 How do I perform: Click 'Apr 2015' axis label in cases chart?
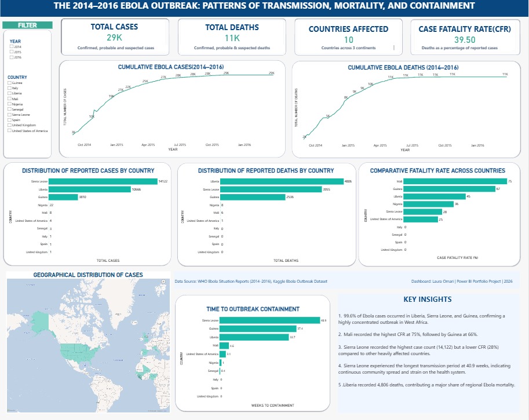148,145
